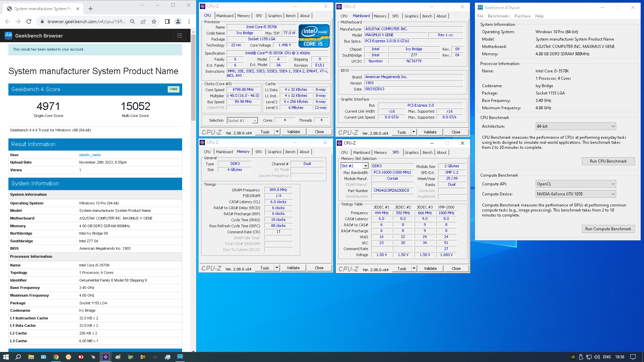Open the volume tray icon

[x=597, y=357]
